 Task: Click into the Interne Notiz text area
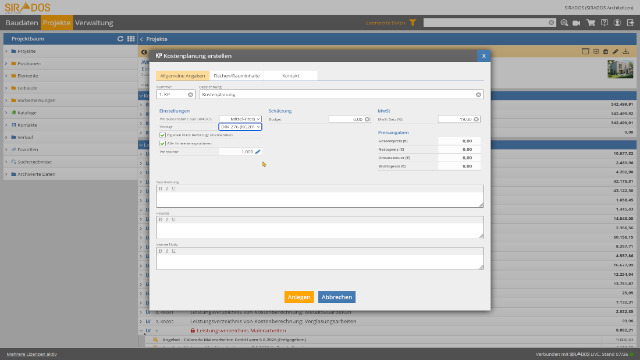(320, 262)
